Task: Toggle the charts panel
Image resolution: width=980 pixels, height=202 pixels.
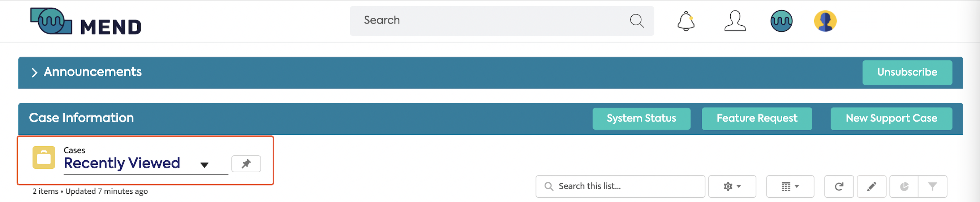Action: click(904, 186)
